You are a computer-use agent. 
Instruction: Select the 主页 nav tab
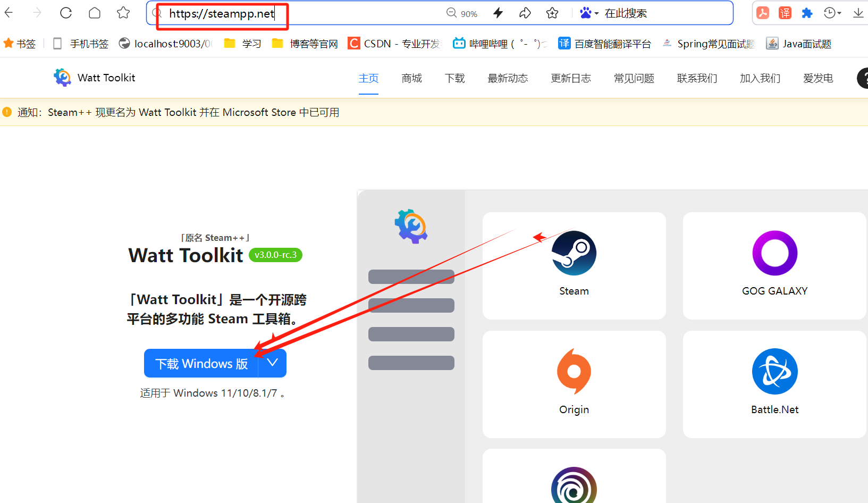(368, 78)
